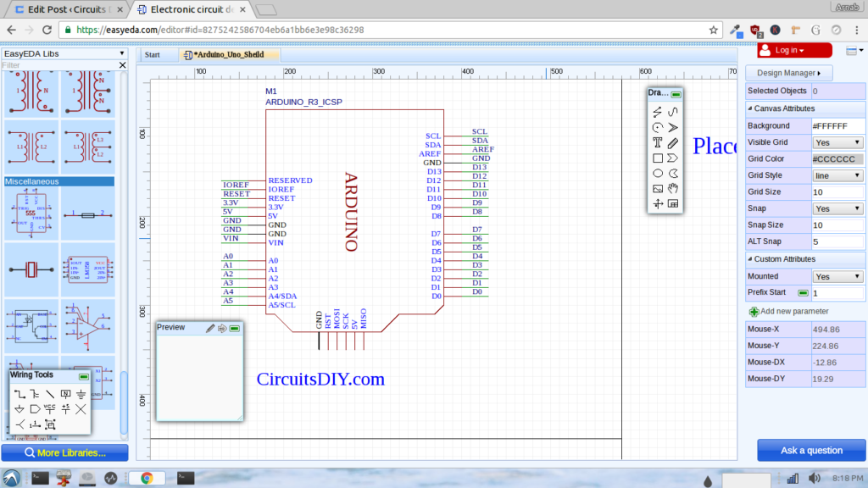This screenshot has width=868, height=488.
Task: Select the Bezier curve drawing tool
Action: coord(672,113)
